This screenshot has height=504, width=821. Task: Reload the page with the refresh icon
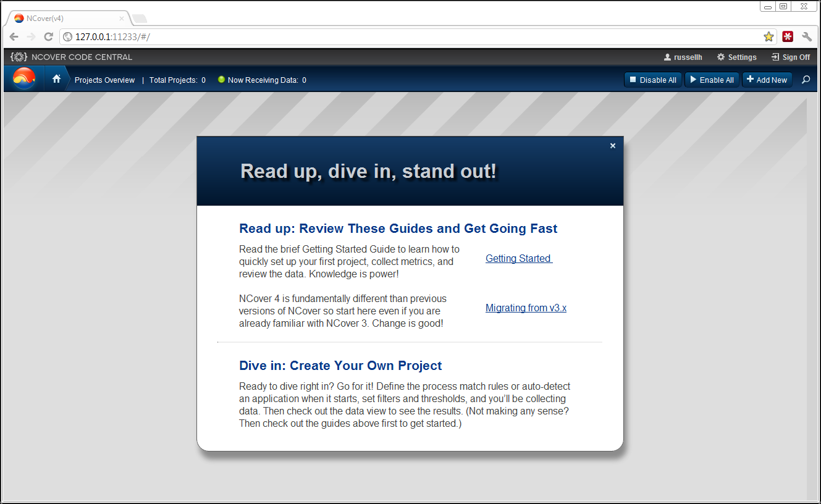point(48,36)
